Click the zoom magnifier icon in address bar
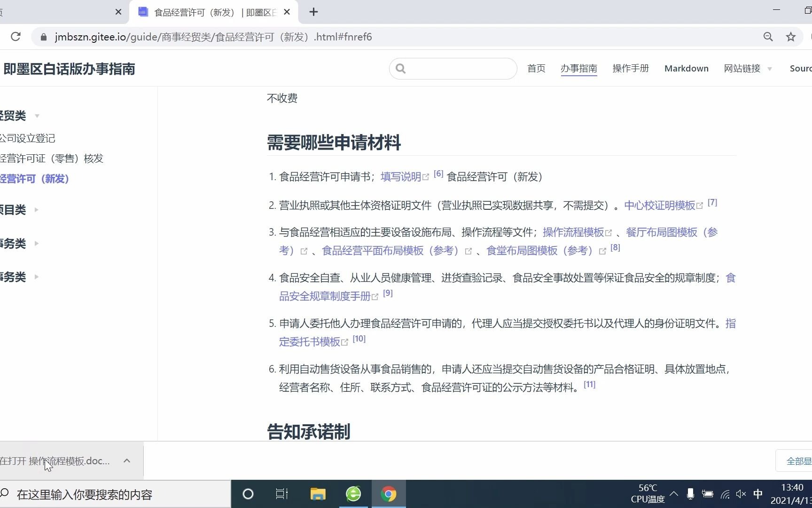Screen dimensions: 812x508 [x=768, y=36]
